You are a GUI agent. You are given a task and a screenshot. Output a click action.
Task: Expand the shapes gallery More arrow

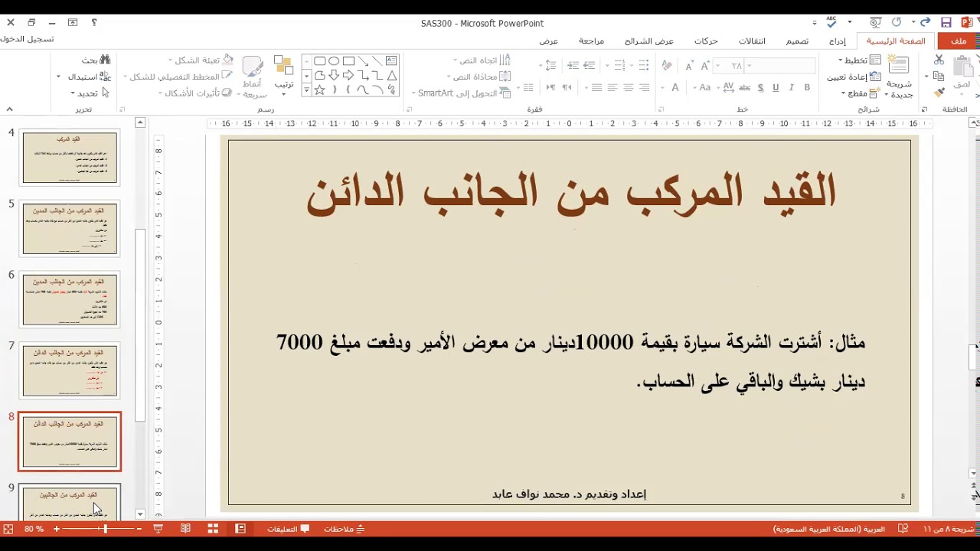coord(306,90)
